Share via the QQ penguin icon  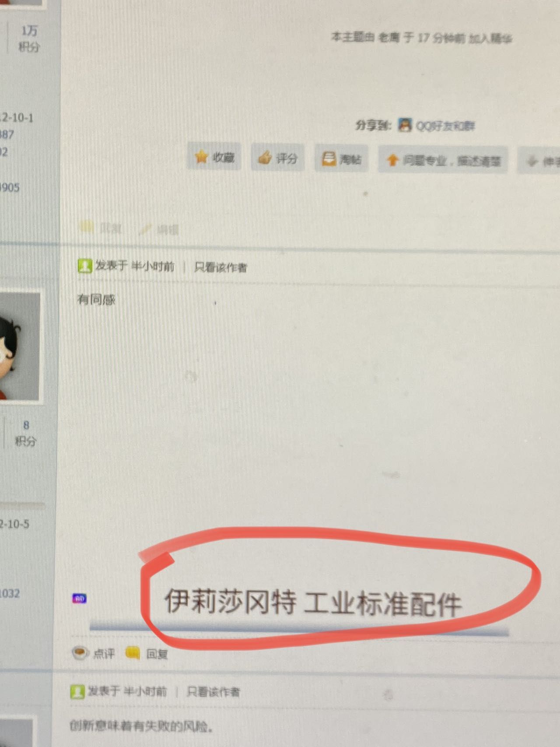pyautogui.click(x=405, y=125)
